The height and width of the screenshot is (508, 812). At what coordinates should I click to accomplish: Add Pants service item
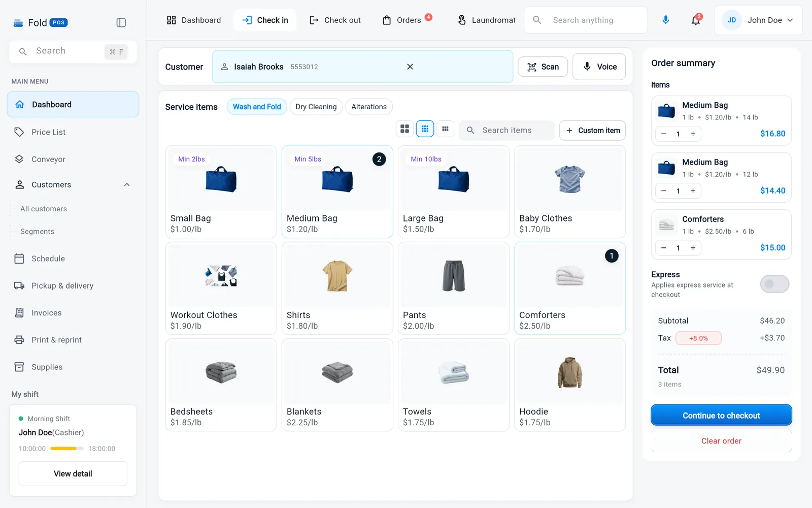453,288
